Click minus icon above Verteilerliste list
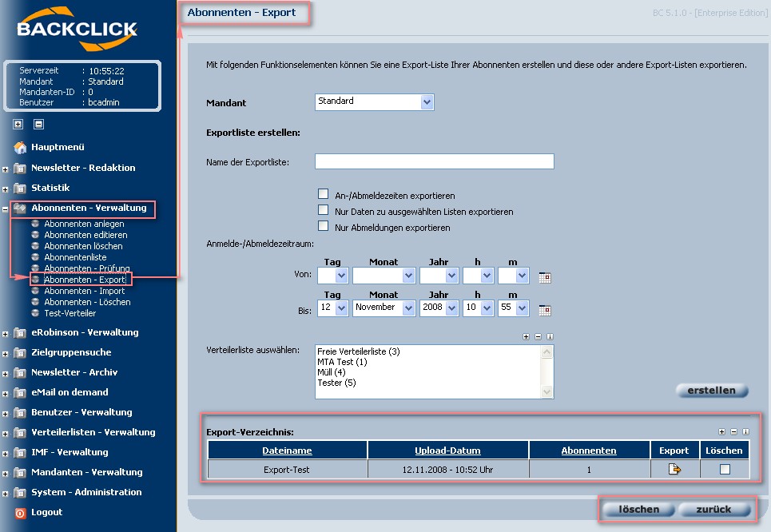The image size is (771, 532). pyautogui.click(x=538, y=337)
